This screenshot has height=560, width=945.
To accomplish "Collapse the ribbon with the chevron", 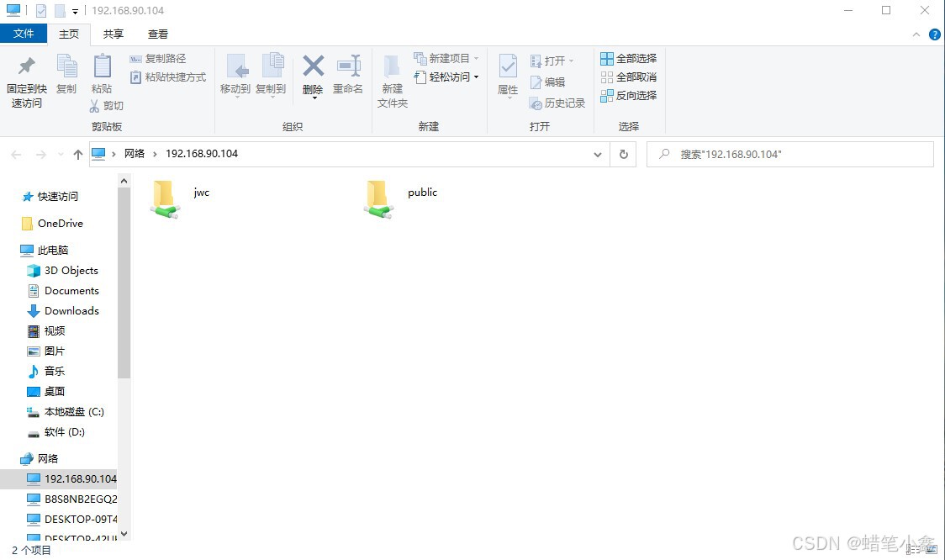I will coord(916,34).
